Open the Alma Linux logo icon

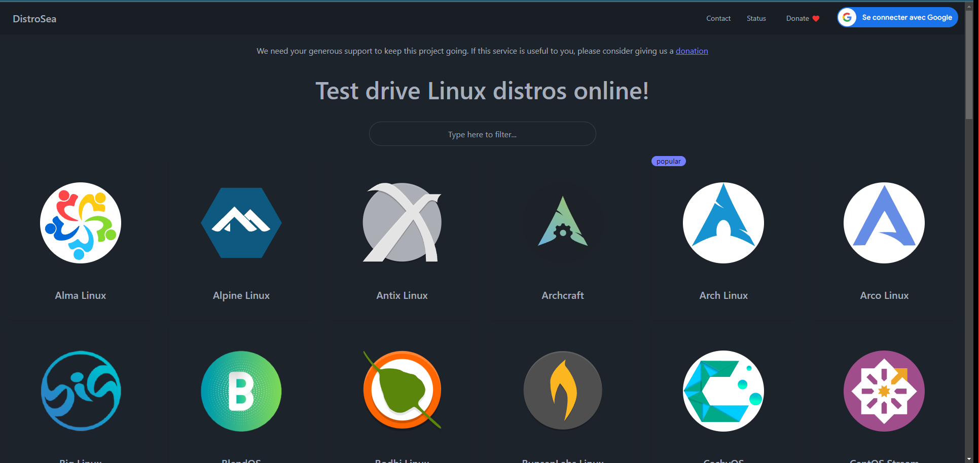click(81, 223)
